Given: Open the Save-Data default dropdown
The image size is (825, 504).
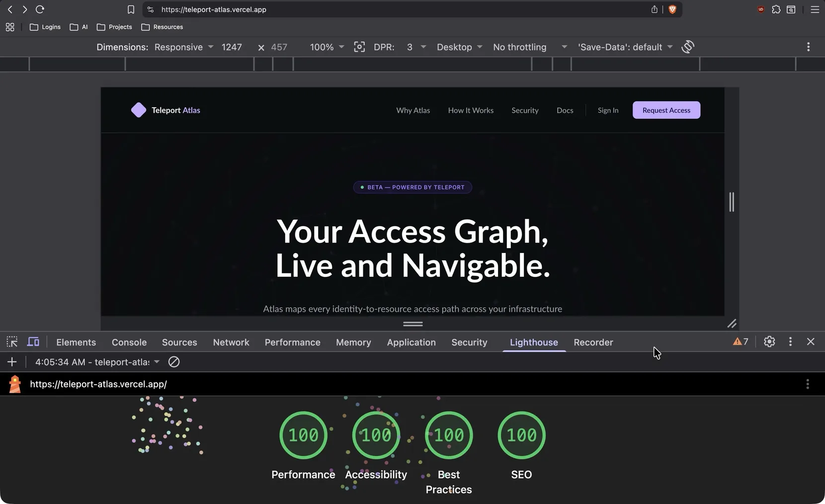Looking at the screenshot, I should (x=625, y=47).
